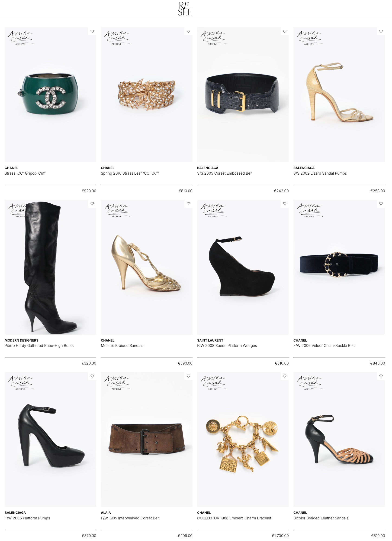Wishlist the Spring 2010 Strass Leaf Cuff
The image size is (392, 541).
coord(189,31)
